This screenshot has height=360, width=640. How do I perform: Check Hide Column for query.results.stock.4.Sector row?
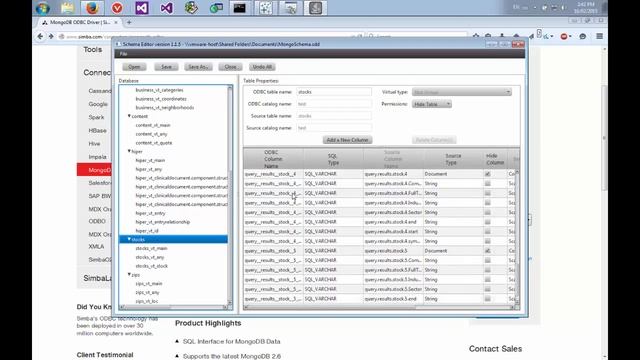pos(488,212)
